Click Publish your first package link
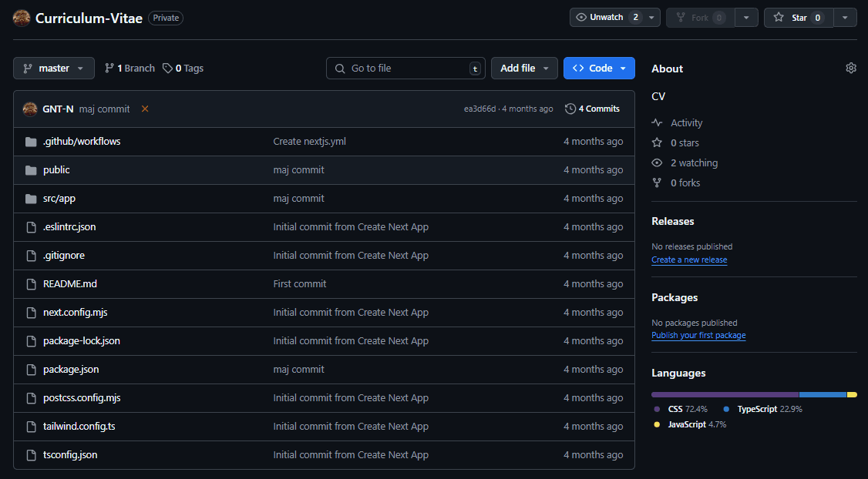This screenshot has height=479, width=868. pos(698,335)
